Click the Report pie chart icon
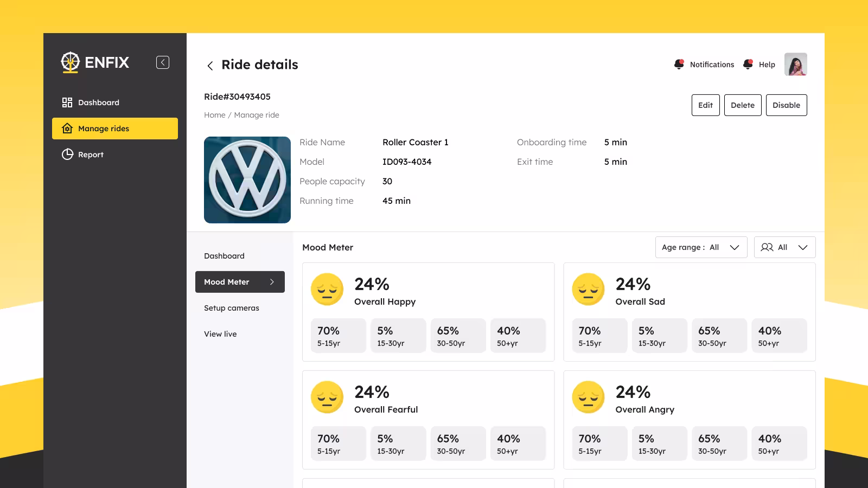The image size is (868, 488). (x=67, y=155)
